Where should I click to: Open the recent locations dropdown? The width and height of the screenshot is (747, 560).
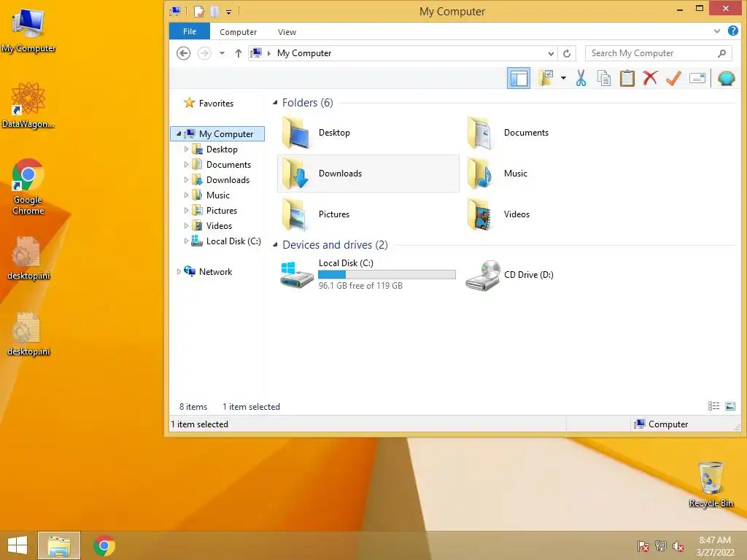click(222, 52)
